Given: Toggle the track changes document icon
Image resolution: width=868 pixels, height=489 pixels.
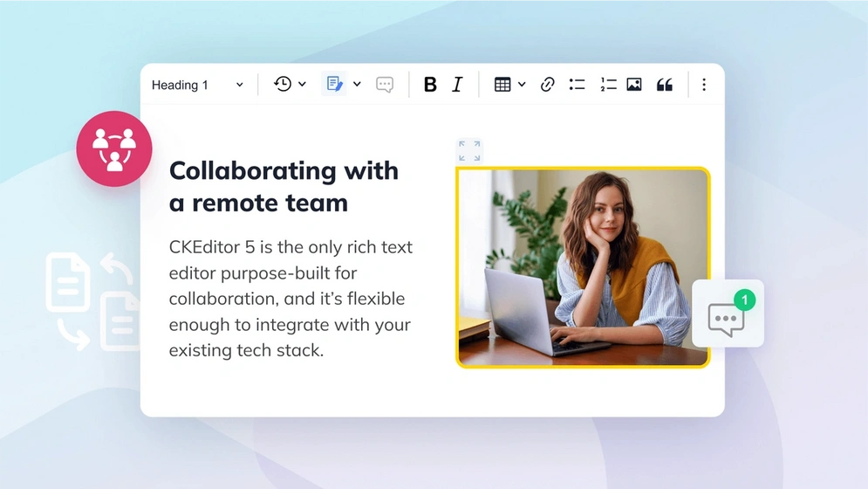Looking at the screenshot, I should (x=334, y=85).
